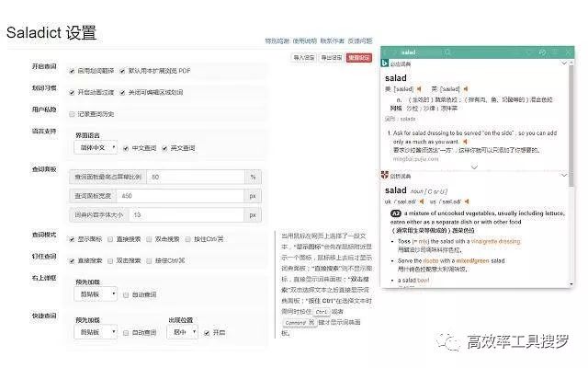
Task: Open 预先加载 dropdown in 右上弹框 section
Action: (x=96, y=294)
